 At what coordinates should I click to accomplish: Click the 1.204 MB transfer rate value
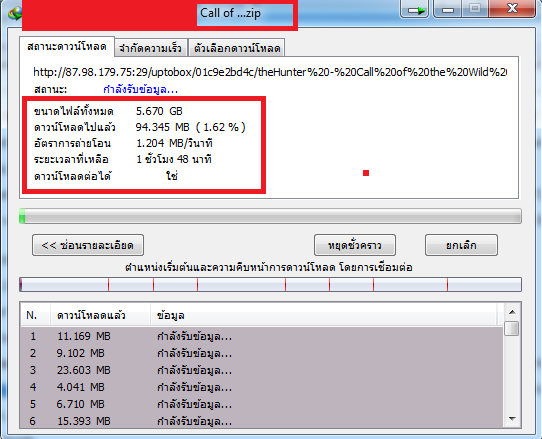174,143
